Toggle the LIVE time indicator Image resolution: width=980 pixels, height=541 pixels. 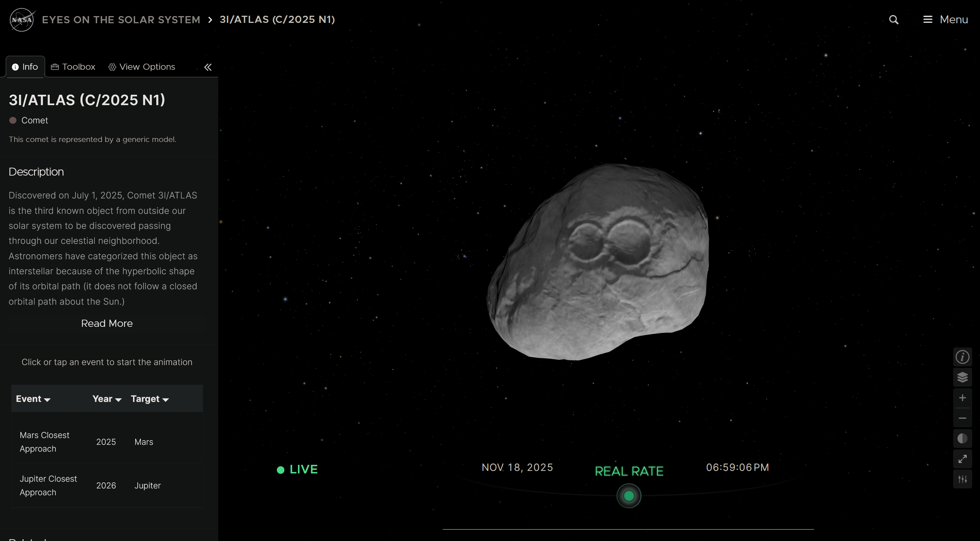click(x=297, y=469)
